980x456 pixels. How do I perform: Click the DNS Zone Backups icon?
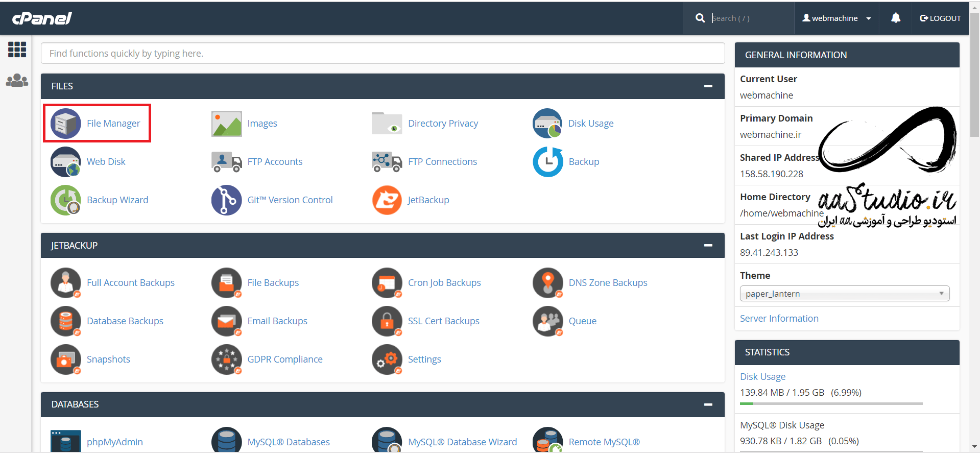pyautogui.click(x=547, y=283)
